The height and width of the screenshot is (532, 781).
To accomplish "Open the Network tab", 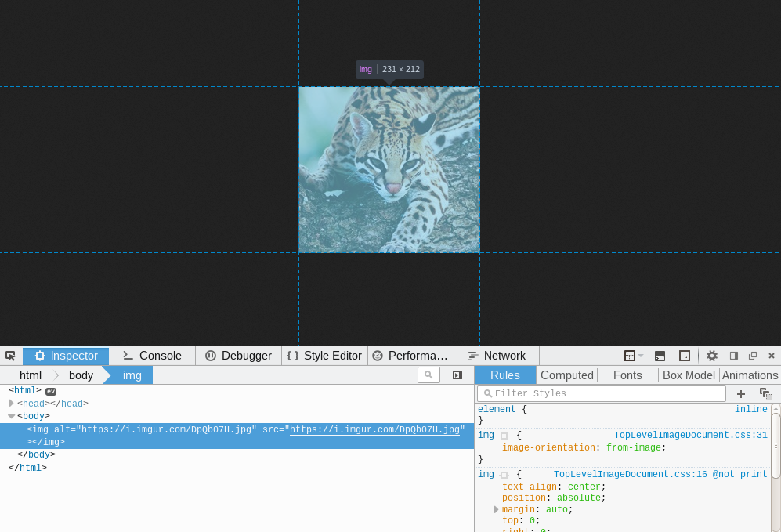I will pos(497,356).
